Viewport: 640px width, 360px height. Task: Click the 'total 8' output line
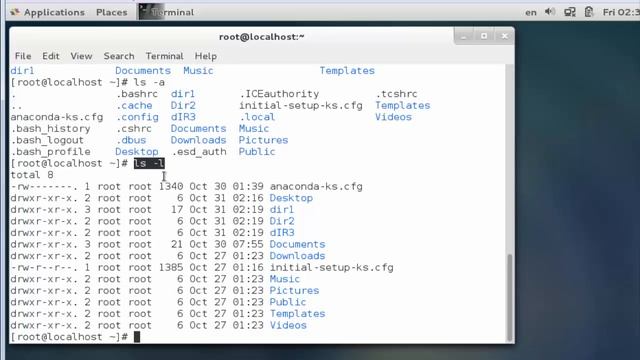[x=32, y=175]
